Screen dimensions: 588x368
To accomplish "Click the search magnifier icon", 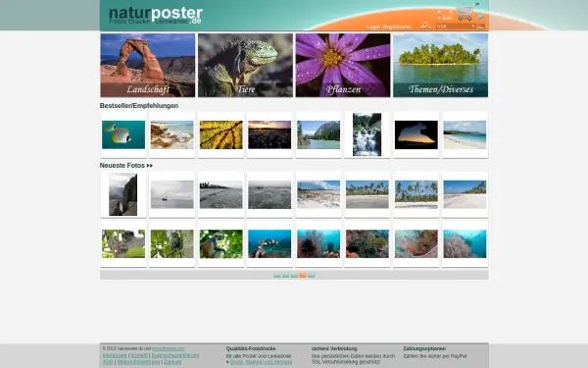I will pos(425,26).
